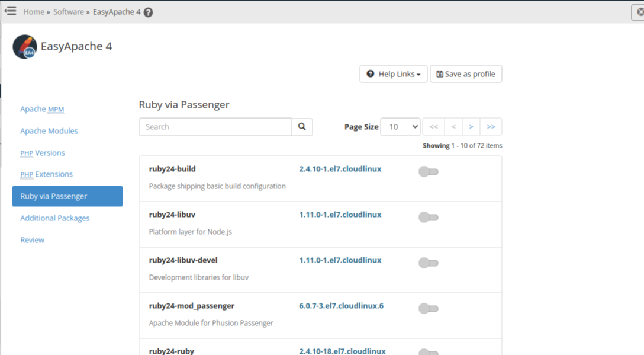Go to the Review step

pyautogui.click(x=32, y=240)
